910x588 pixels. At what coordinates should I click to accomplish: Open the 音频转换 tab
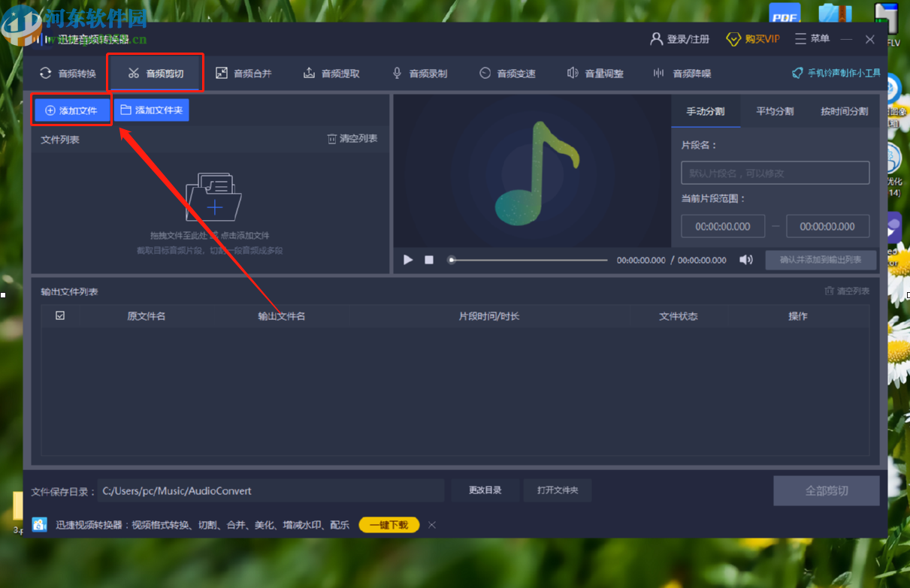[x=68, y=74]
